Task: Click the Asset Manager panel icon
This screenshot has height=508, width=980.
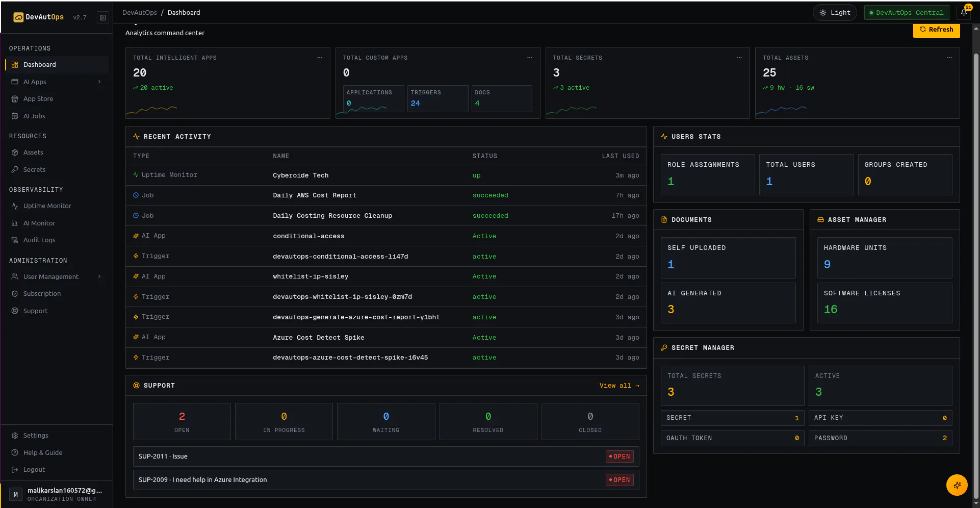Action: (820, 220)
